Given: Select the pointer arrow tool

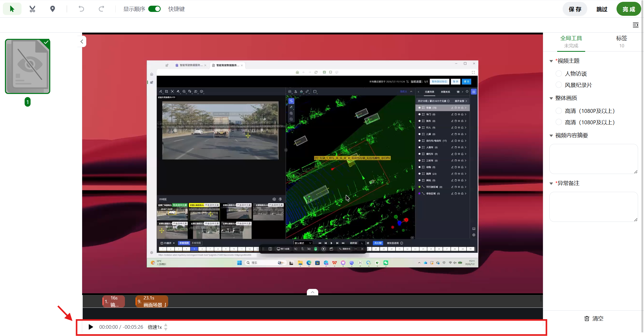Looking at the screenshot, I should (12, 9).
